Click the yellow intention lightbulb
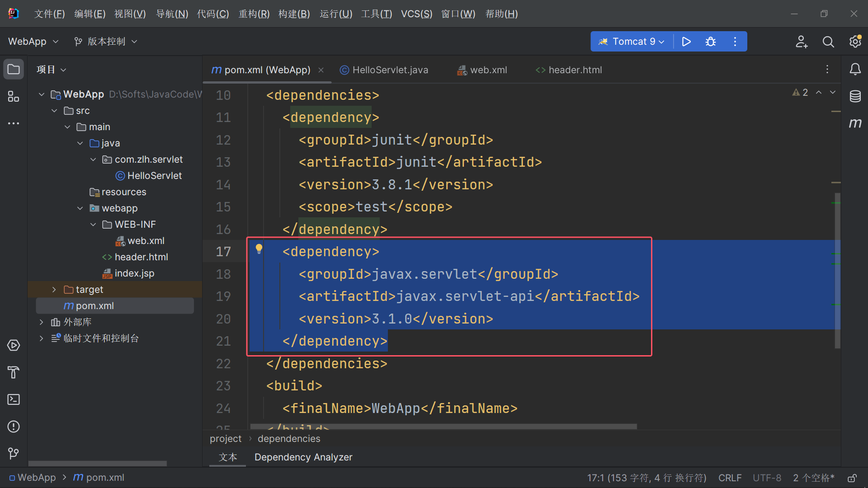This screenshot has height=488, width=868. click(259, 249)
